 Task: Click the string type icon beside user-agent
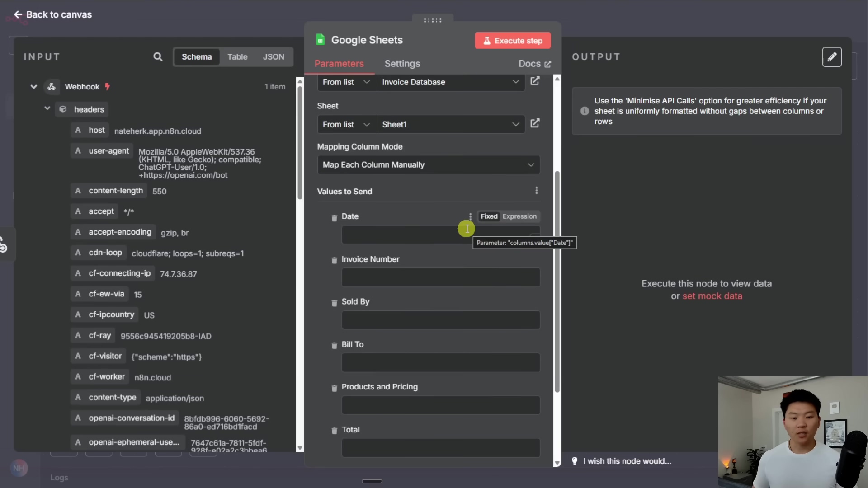point(78,151)
